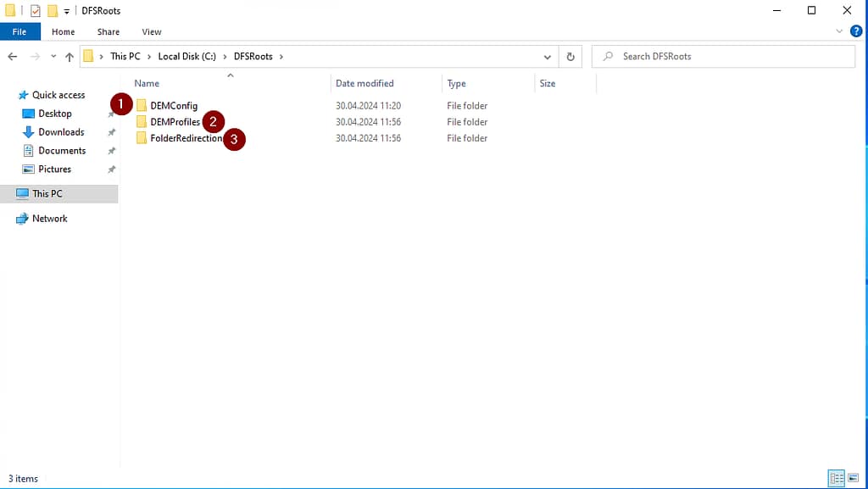Image resolution: width=868 pixels, height=489 pixels.
Task: Switch to the View tab
Action: click(152, 32)
